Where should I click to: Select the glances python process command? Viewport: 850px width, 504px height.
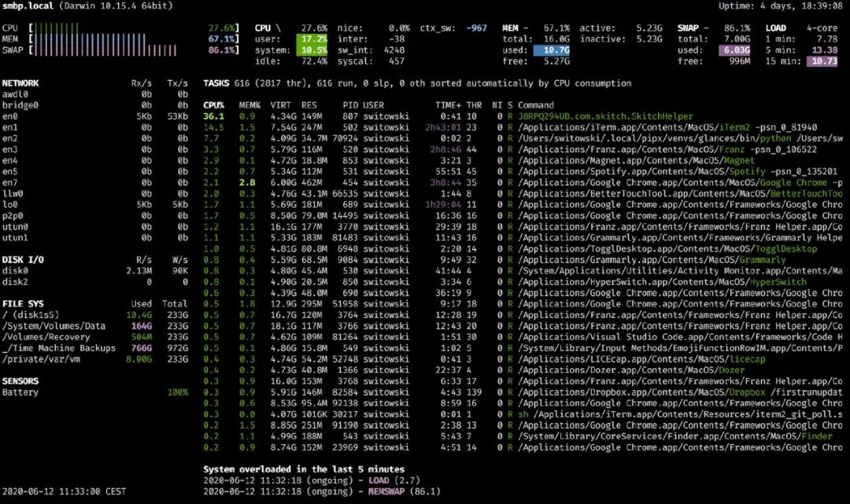[680, 138]
